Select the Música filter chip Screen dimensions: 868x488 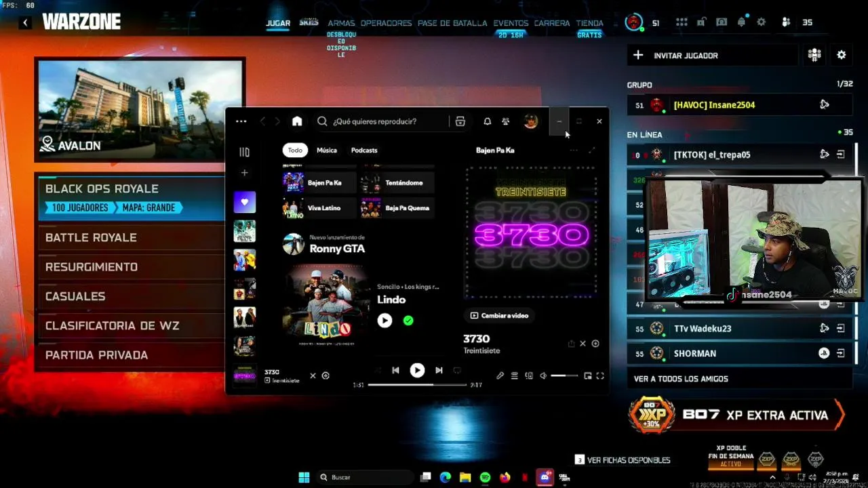[326, 150]
